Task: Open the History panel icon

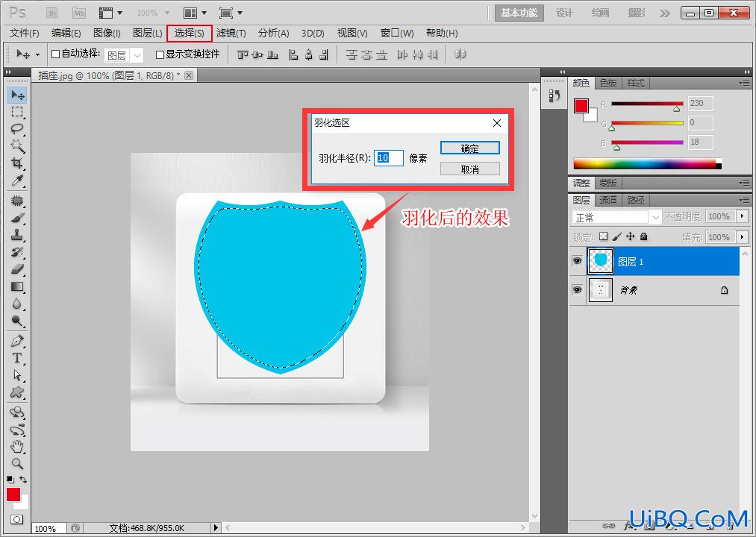Action: click(x=554, y=96)
